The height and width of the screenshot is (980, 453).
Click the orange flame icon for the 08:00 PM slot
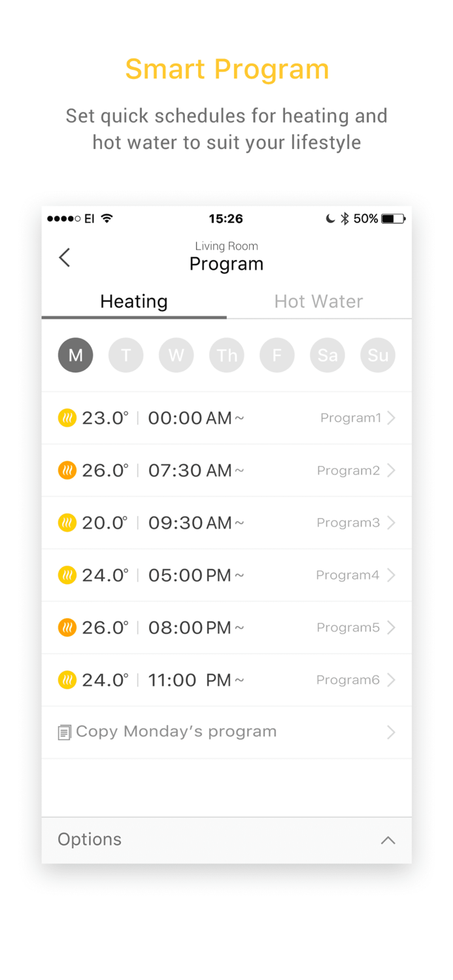(67, 627)
